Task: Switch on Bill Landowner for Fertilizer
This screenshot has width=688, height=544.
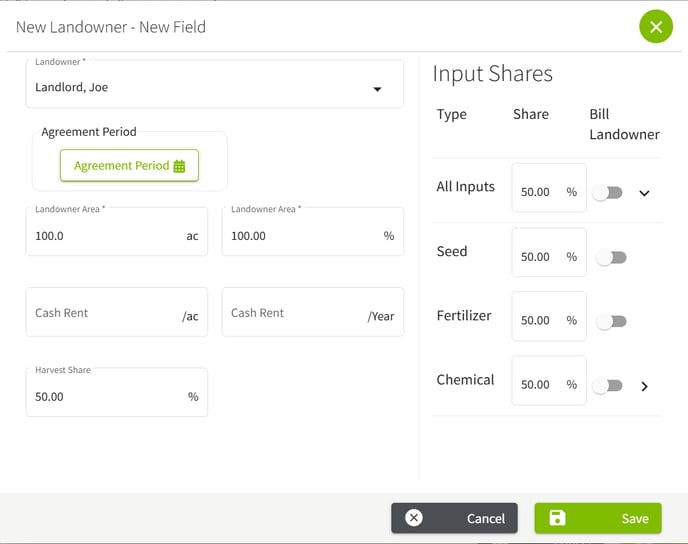Action: click(x=610, y=322)
